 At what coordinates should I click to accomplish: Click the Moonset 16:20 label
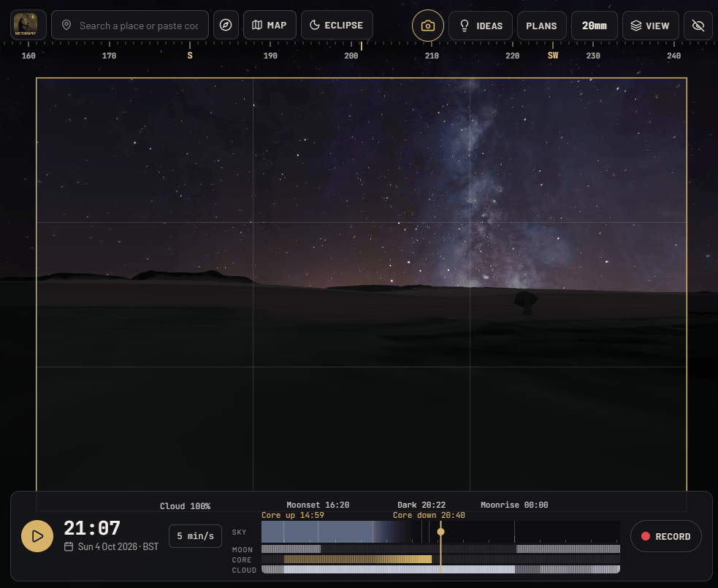(x=318, y=505)
